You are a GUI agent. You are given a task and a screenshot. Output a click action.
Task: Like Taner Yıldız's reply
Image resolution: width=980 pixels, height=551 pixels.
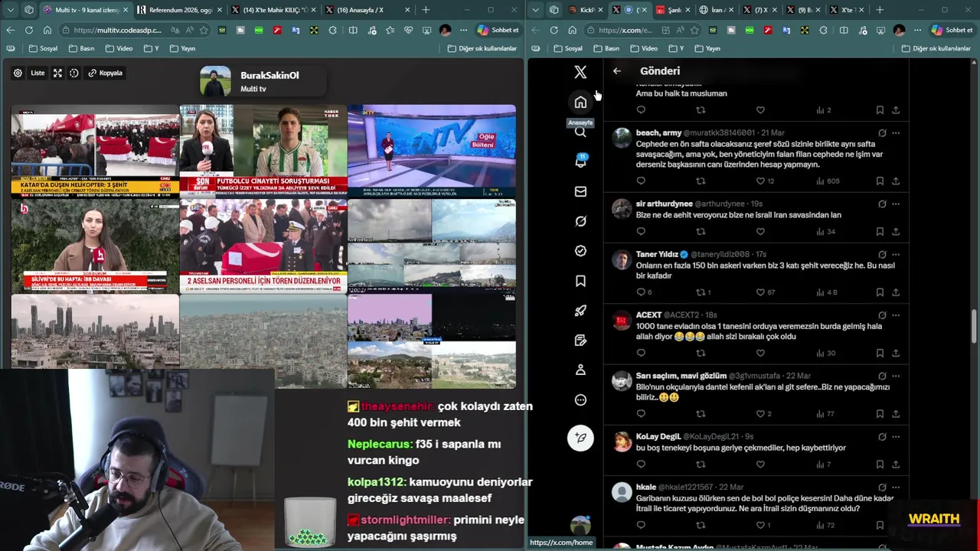click(760, 292)
